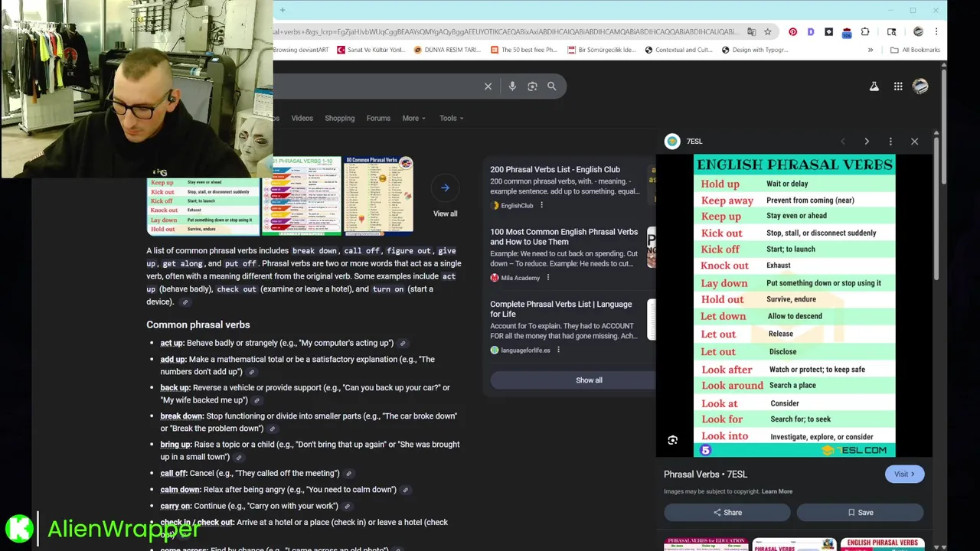Open '200 Phrasal Verbs List - English Club' result

(555, 170)
